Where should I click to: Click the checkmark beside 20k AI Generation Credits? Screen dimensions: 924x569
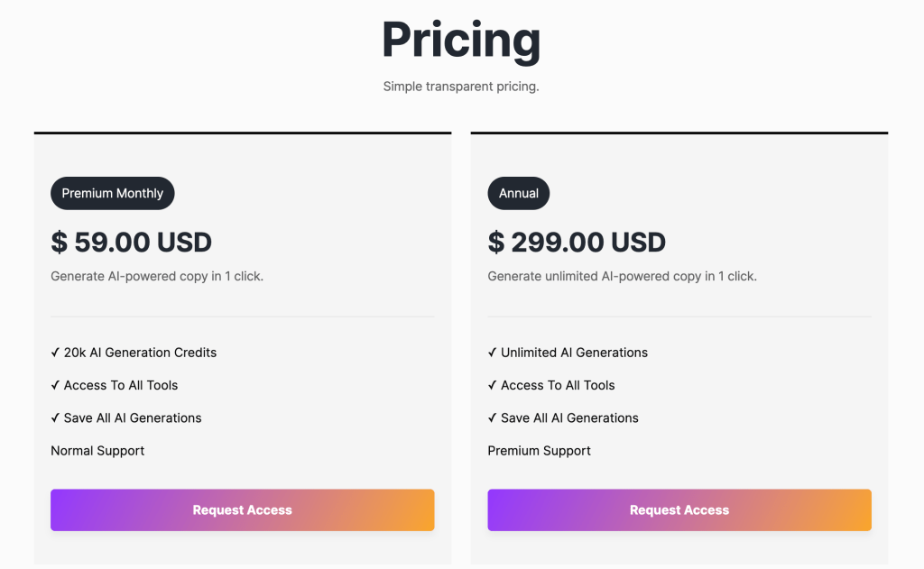55,353
